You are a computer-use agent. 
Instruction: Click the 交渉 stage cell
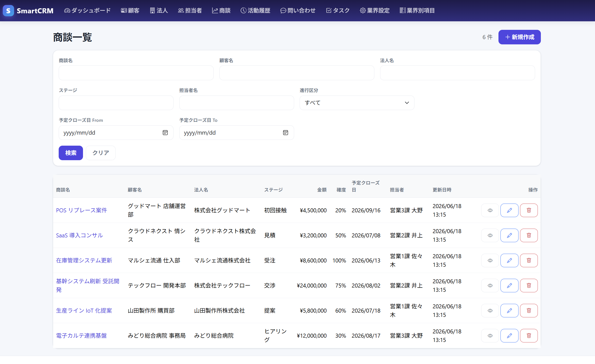270,286
